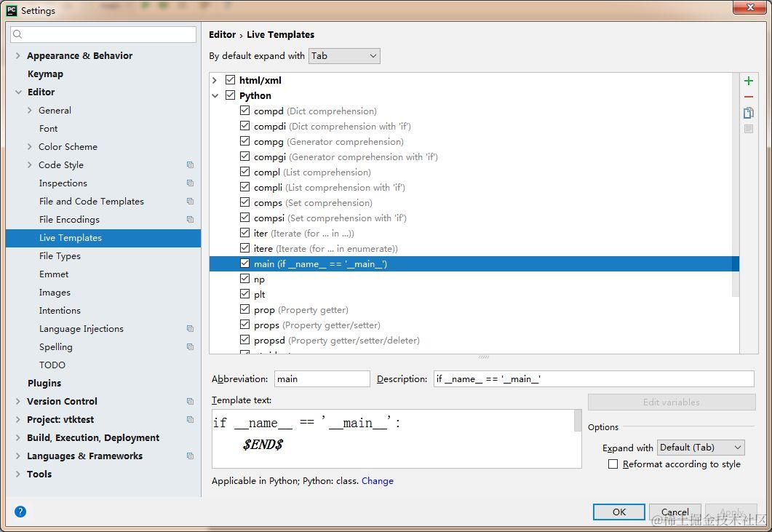Toggle the main template checkbox
Viewport: 772px width, 532px height.
[244, 263]
